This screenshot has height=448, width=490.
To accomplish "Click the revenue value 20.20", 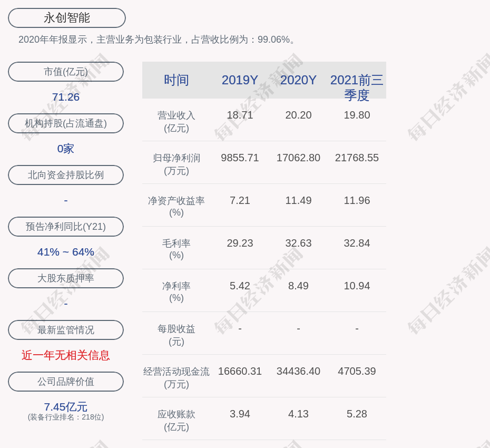I will pyautogui.click(x=298, y=115).
